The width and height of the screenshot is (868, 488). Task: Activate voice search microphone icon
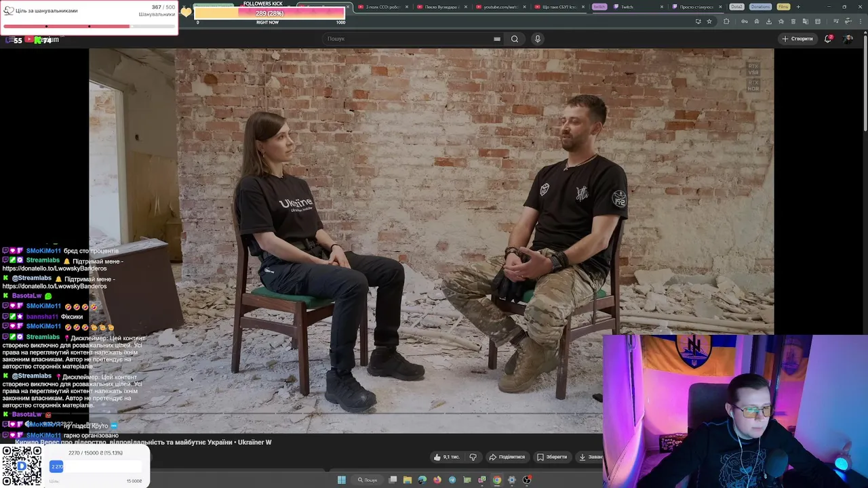coord(538,39)
